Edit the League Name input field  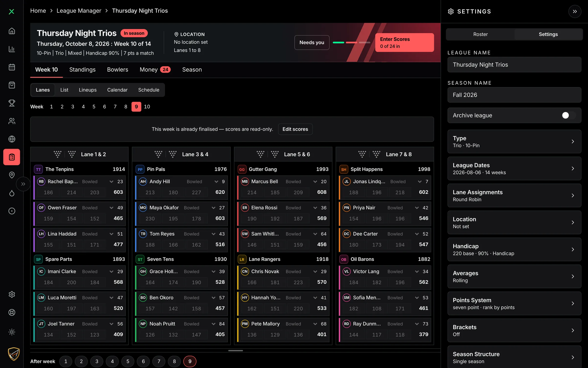point(514,65)
